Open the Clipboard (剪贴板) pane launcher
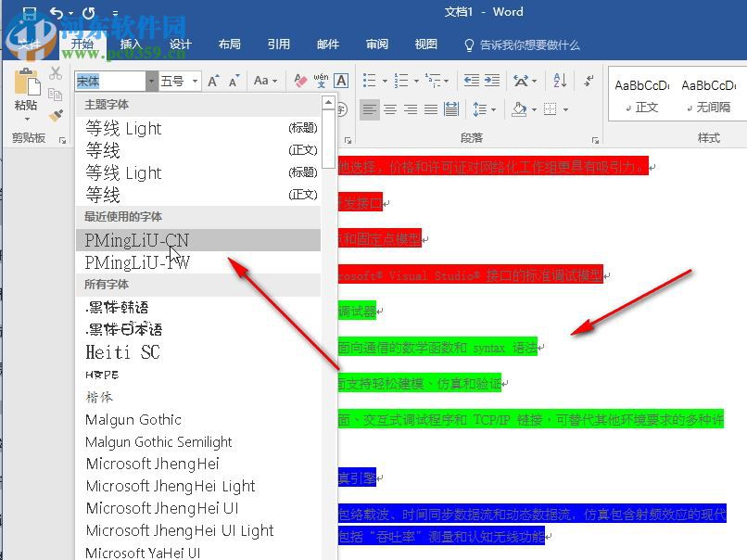This screenshot has width=747, height=560. 62,140
